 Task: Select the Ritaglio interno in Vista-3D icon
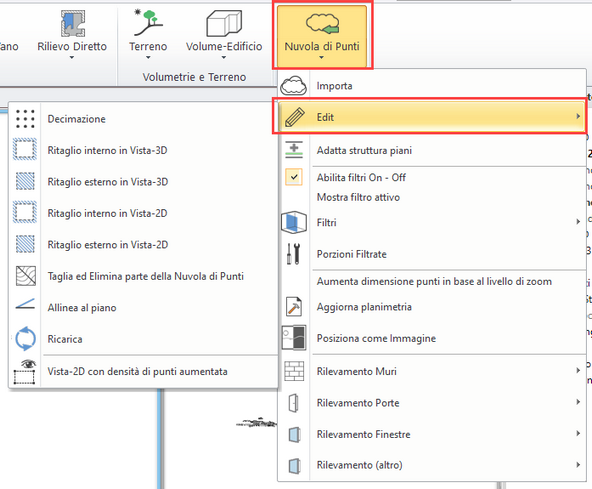pos(25,150)
